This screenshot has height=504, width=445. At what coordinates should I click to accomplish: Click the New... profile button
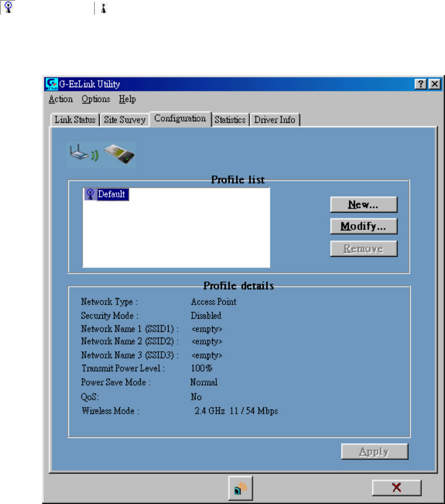364,204
